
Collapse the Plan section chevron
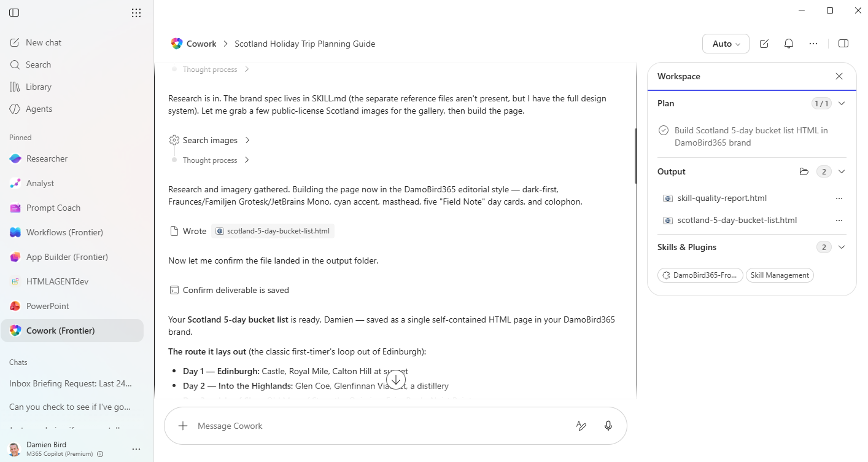pos(842,103)
